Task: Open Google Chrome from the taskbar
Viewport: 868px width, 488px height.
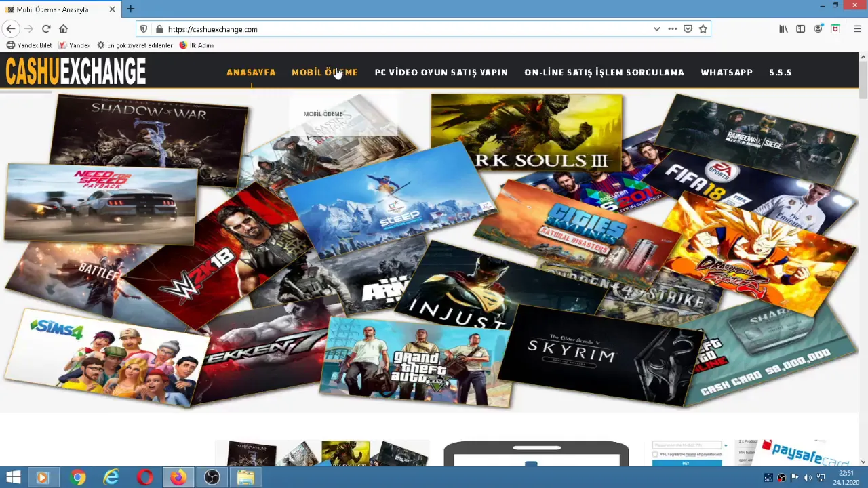Action: [x=77, y=478]
